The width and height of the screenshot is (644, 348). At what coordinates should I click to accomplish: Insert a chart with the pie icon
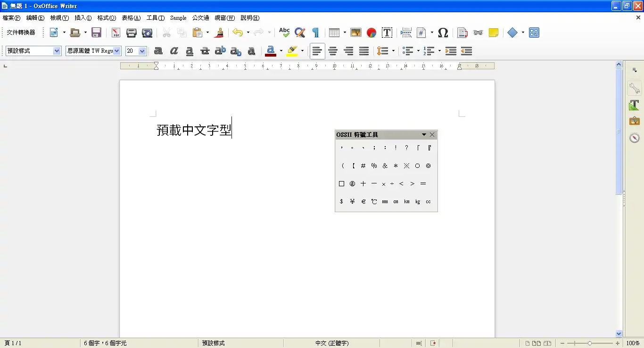372,33
